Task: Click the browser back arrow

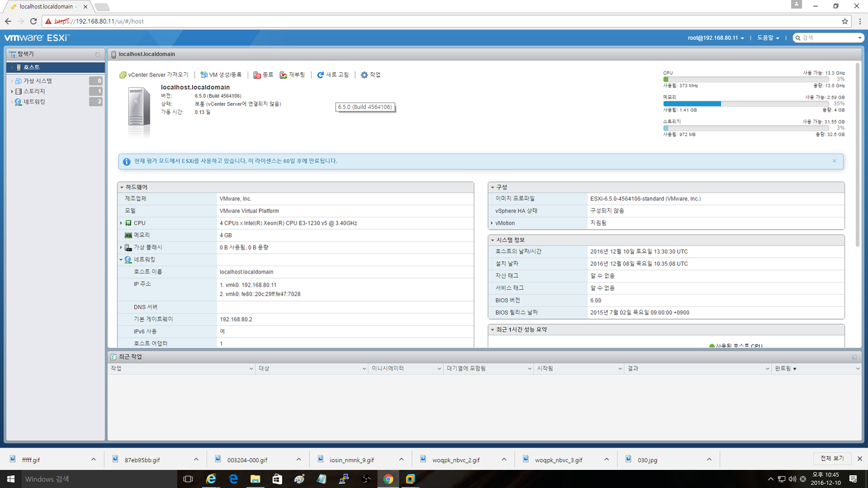Action: point(8,21)
